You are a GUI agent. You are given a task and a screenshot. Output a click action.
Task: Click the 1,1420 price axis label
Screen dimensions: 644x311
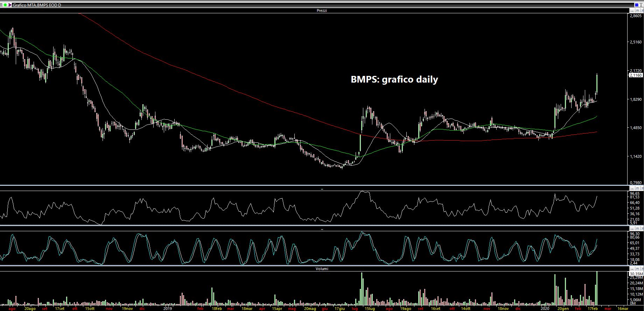tap(636, 156)
